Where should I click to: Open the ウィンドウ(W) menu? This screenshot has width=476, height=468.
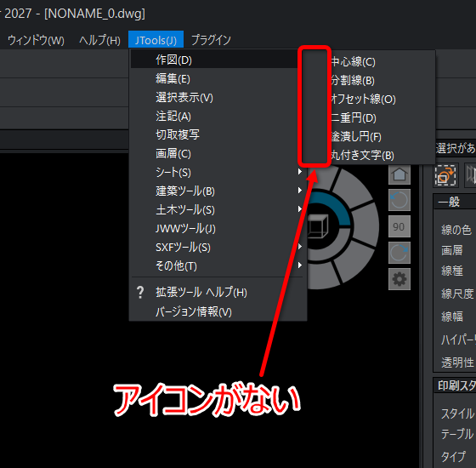coord(36,40)
